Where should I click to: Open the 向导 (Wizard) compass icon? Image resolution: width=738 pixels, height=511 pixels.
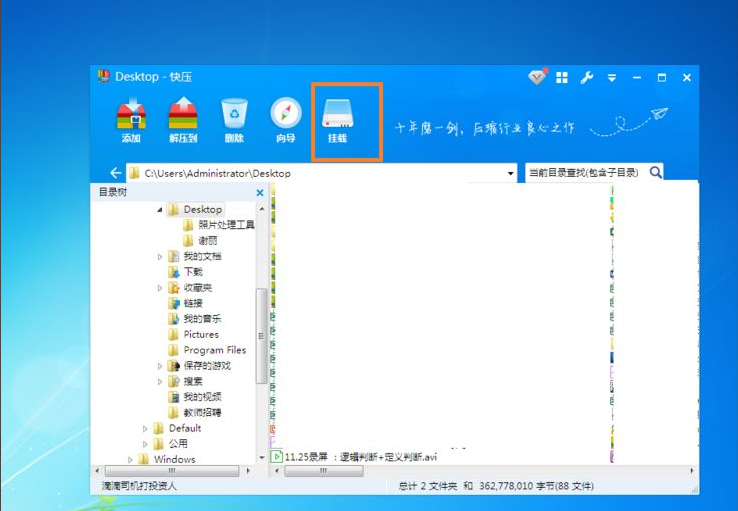[x=286, y=115]
